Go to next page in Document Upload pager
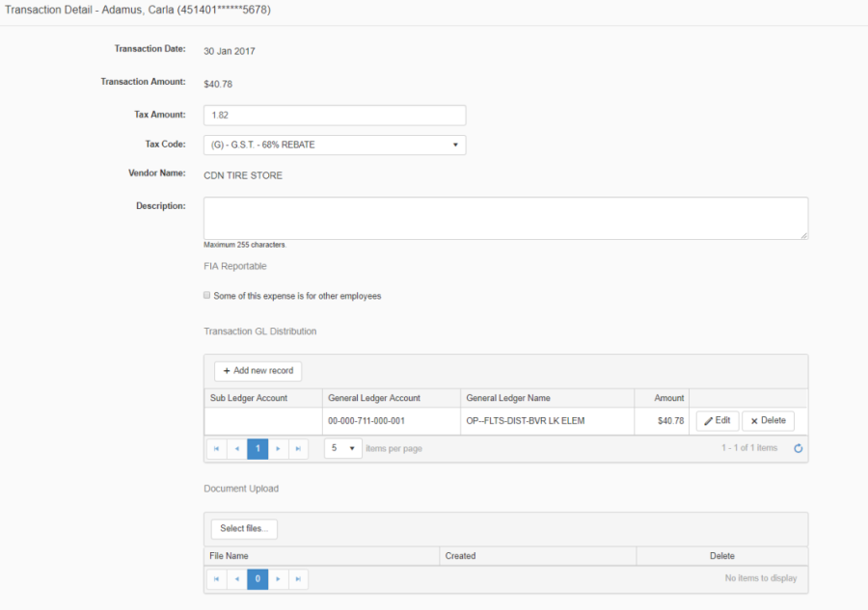The width and height of the screenshot is (868, 610). [278, 579]
